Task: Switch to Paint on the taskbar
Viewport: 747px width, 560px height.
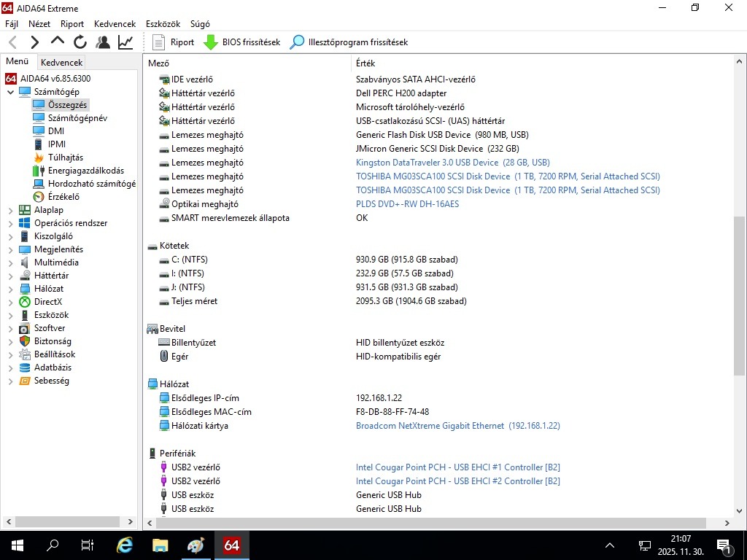Action: tap(196, 545)
